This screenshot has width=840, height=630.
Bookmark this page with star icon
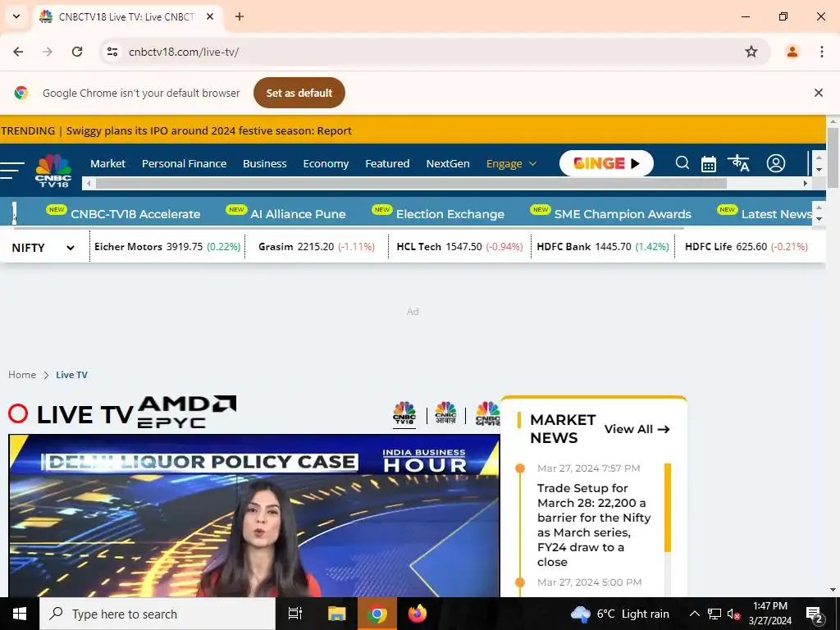pyautogui.click(x=751, y=52)
